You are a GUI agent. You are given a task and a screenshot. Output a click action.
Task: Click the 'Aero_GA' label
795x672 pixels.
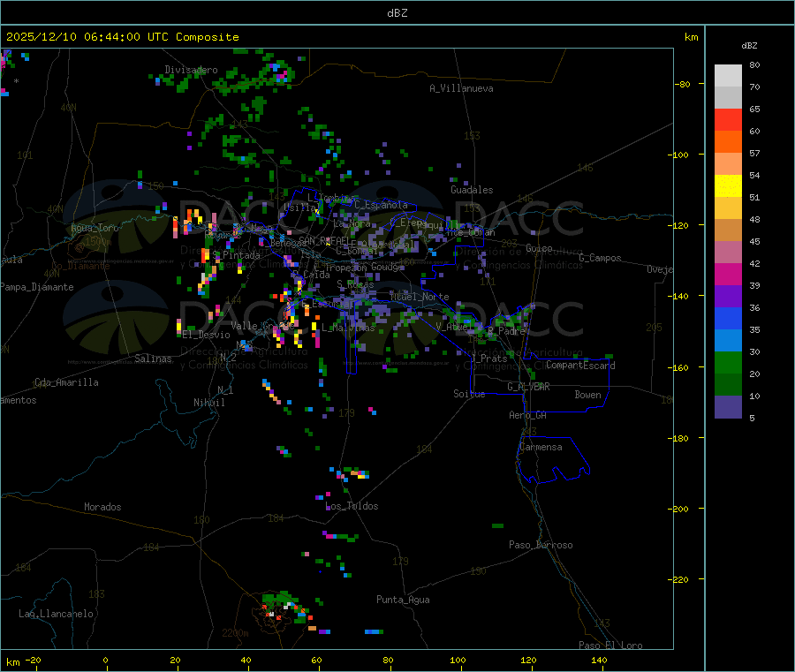pyautogui.click(x=528, y=415)
